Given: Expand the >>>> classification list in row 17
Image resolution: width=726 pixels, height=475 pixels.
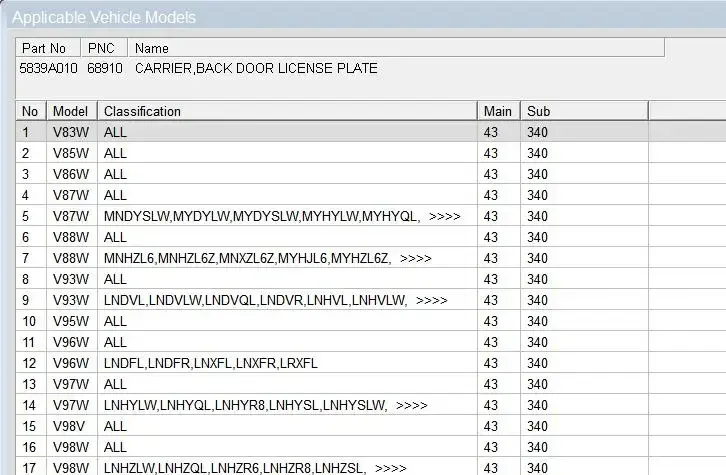Looking at the screenshot, I should point(390,468).
